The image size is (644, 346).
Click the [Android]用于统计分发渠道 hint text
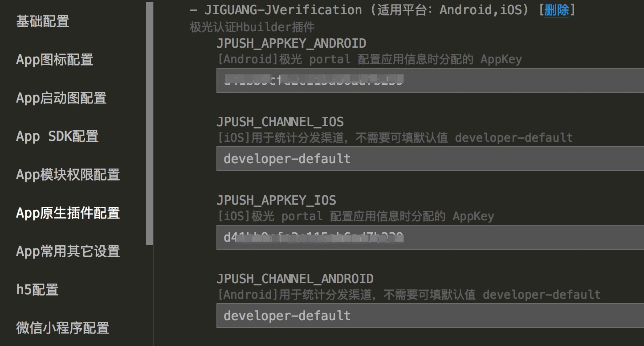click(x=408, y=295)
